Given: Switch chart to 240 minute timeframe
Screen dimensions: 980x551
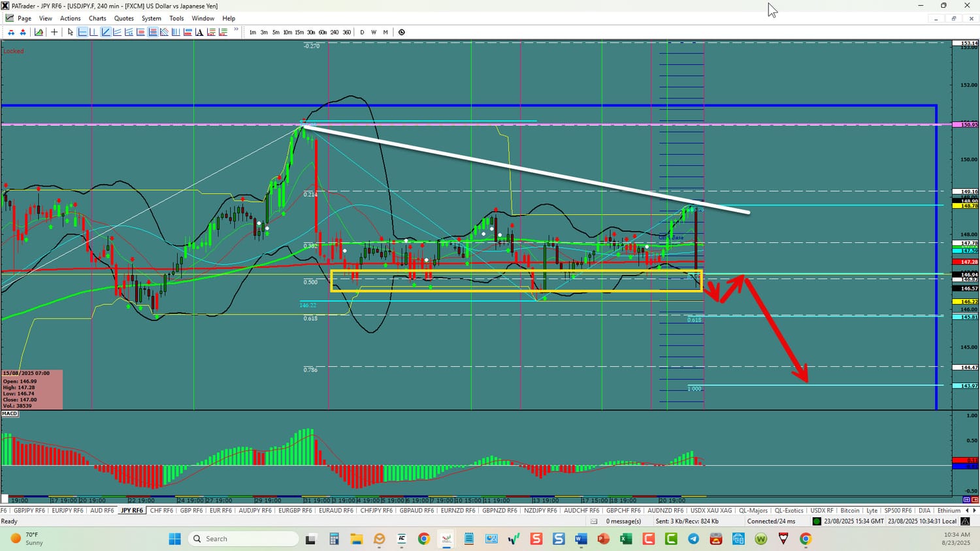Looking at the screenshot, I should click(x=335, y=32).
